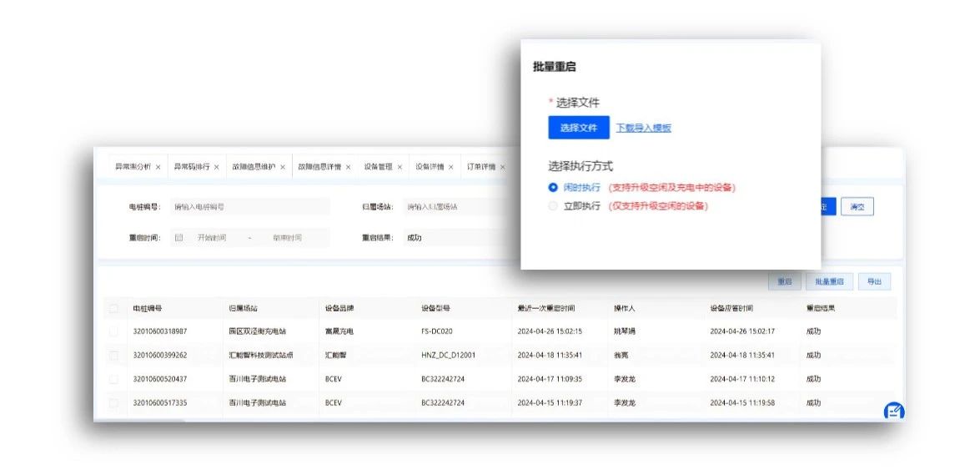Click the 导出 export button
This screenshot has width=980, height=475.
click(873, 282)
